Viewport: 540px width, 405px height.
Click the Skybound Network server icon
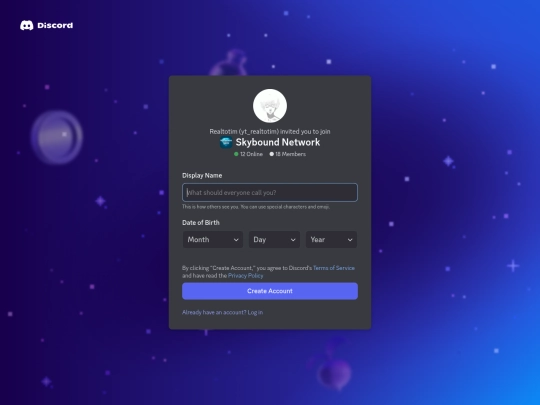226,142
